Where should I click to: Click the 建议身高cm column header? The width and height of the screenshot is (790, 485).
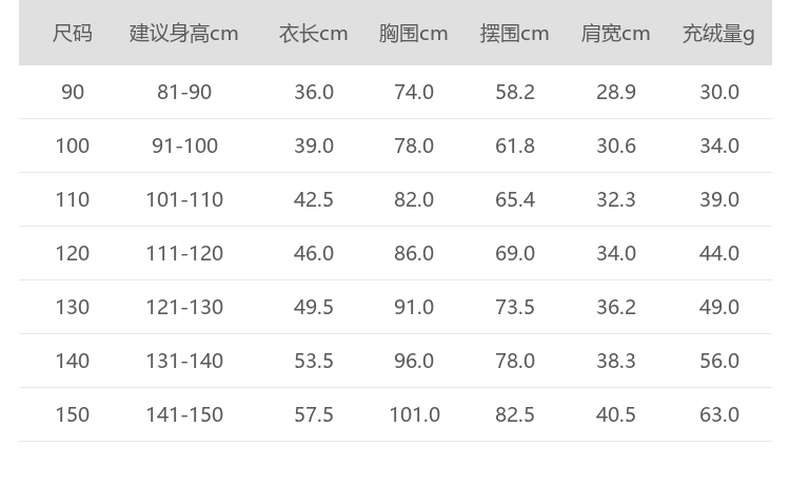pos(184,33)
